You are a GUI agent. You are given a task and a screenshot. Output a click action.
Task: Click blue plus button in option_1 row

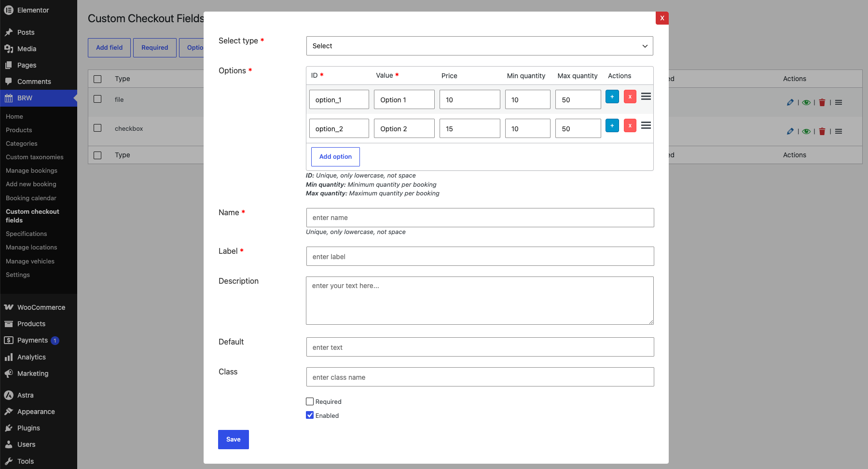coord(612,97)
